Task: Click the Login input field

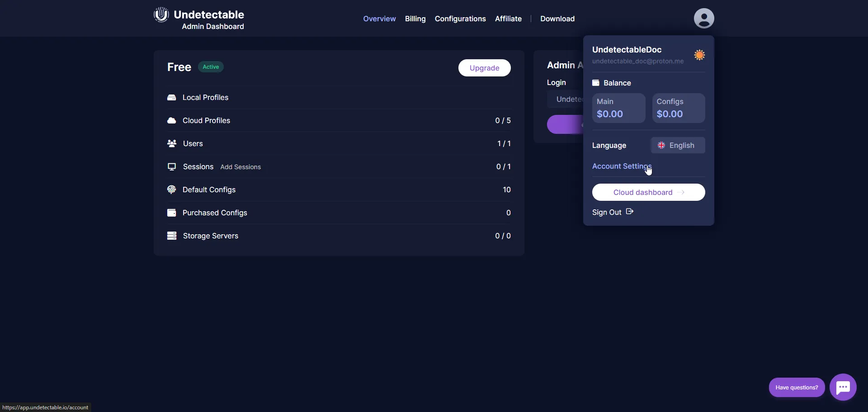Action: 565,99
